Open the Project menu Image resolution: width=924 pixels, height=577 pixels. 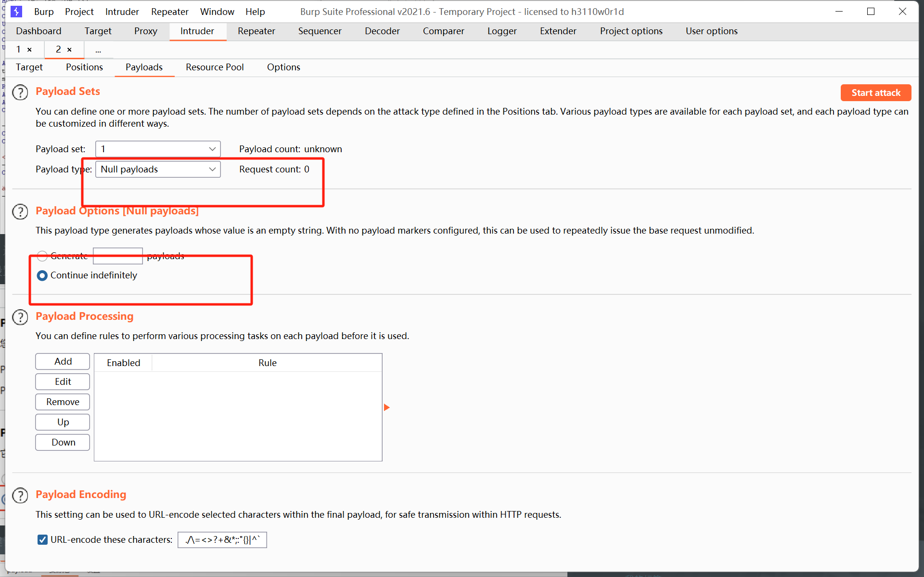tap(79, 12)
